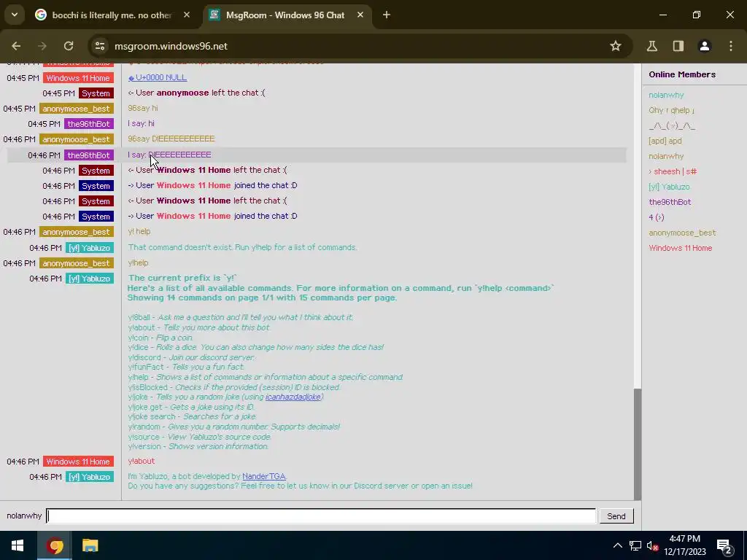The height and width of the screenshot is (560, 747).
Task: Click the y!joke search command line
Action: point(193,416)
